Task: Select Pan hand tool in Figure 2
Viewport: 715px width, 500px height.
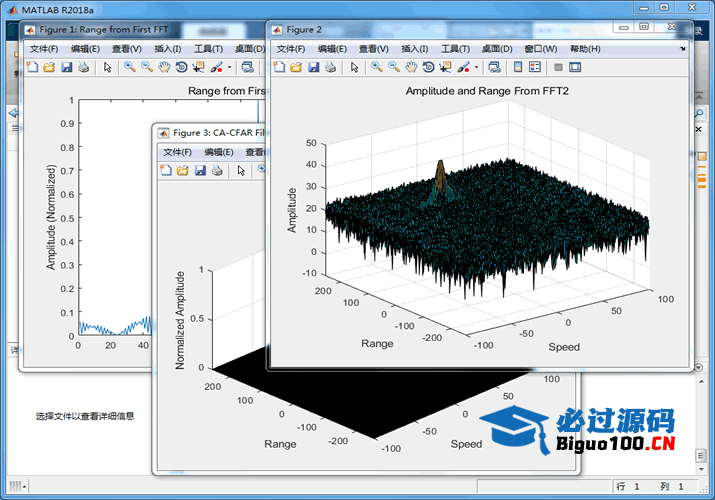Action: (411, 67)
